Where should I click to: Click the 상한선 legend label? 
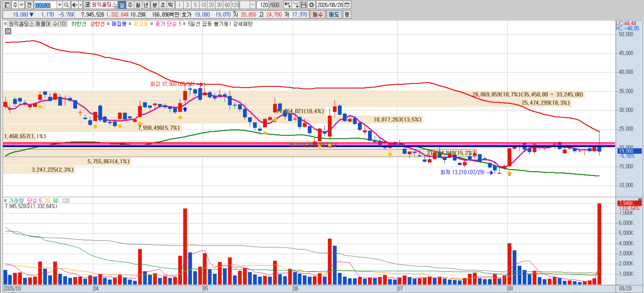(97, 24)
